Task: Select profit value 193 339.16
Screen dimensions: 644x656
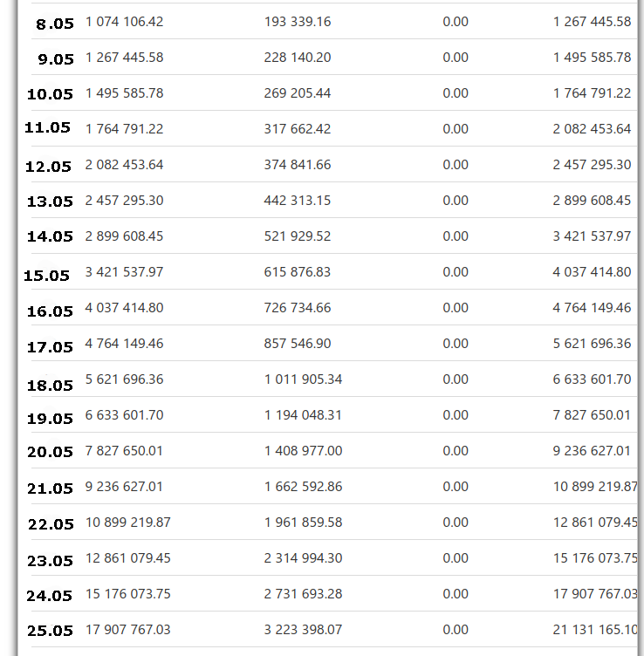Action: [298, 21]
